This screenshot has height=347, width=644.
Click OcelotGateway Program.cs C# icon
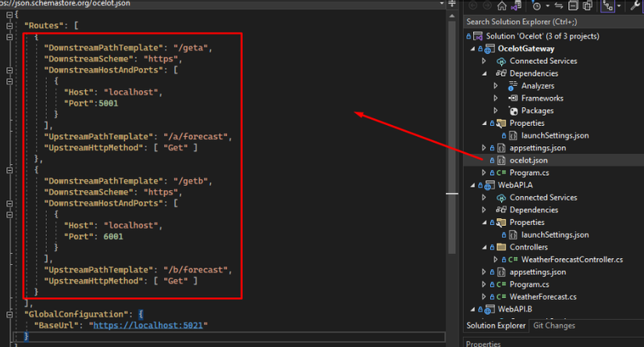tap(501, 173)
